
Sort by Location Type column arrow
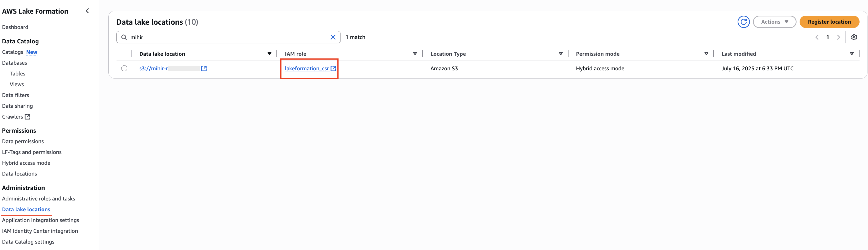click(561, 54)
